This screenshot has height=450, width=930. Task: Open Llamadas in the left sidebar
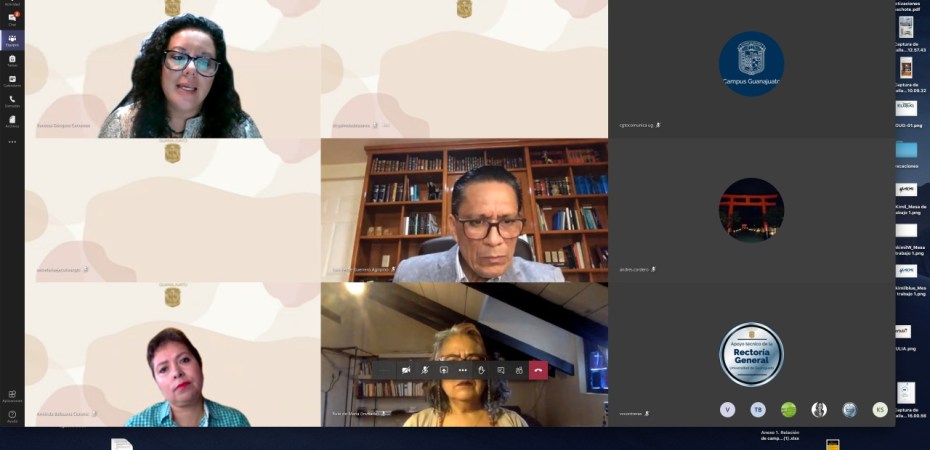(12, 101)
